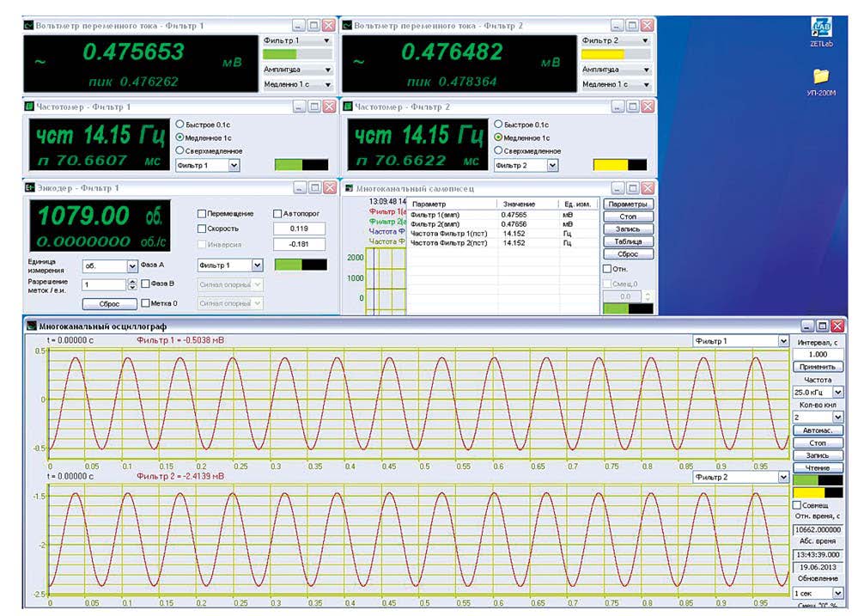Viewport: 864px width, 616px height.
Task: Click the yellow level bar in Вольтметр Фильтр 2
Action: [616, 54]
